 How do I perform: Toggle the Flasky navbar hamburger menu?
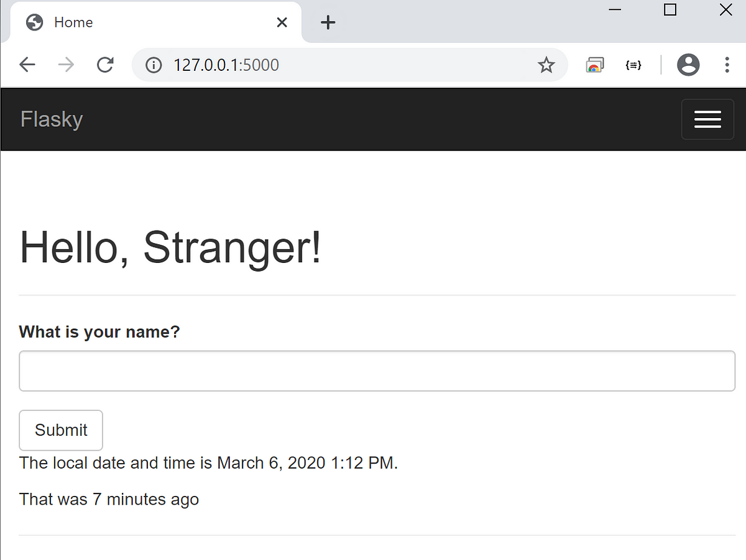pyautogui.click(x=707, y=119)
